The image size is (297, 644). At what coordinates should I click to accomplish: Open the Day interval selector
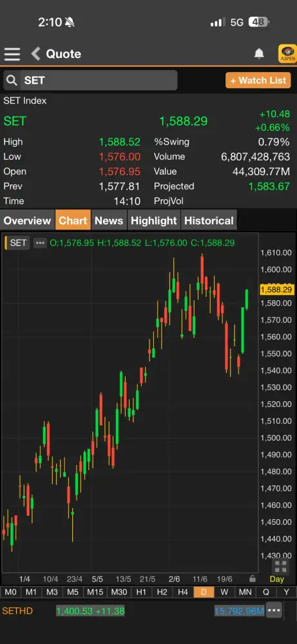(277, 579)
